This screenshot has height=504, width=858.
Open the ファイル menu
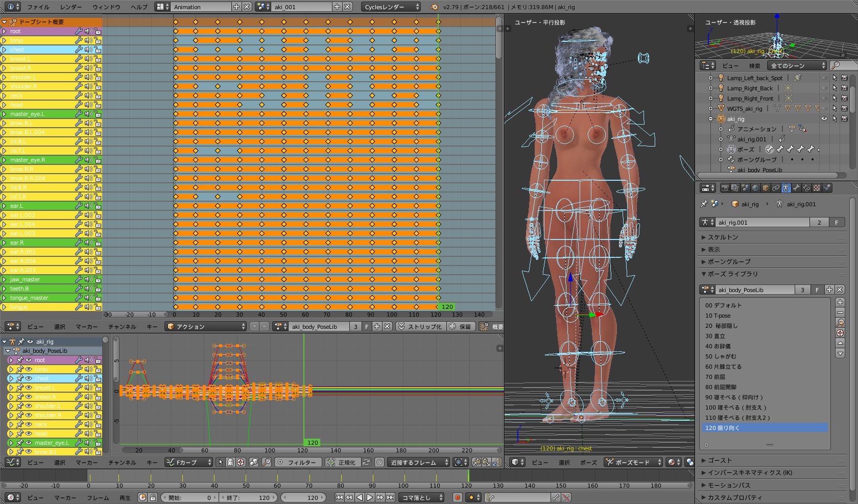(x=38, y=7)
